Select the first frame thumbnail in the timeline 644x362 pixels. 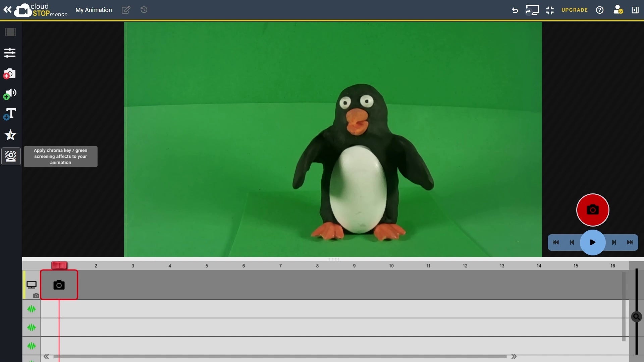point(59,285)
